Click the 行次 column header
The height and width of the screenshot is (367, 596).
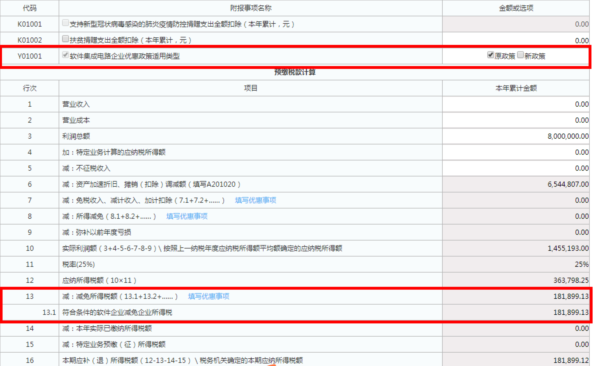pos(30,88)
